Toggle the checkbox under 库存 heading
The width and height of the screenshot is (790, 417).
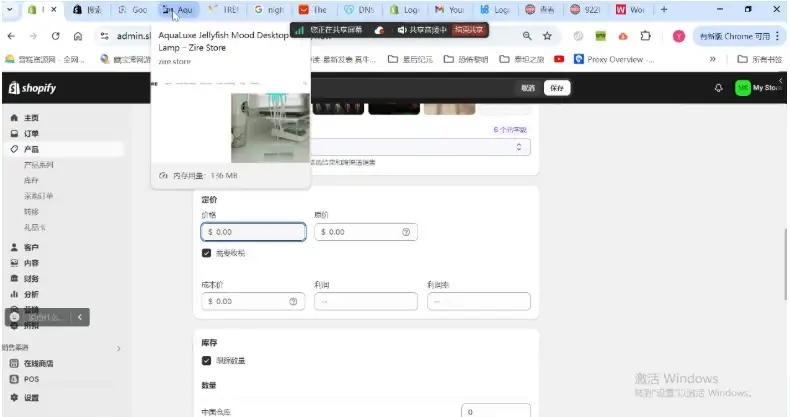coord(207,360)
